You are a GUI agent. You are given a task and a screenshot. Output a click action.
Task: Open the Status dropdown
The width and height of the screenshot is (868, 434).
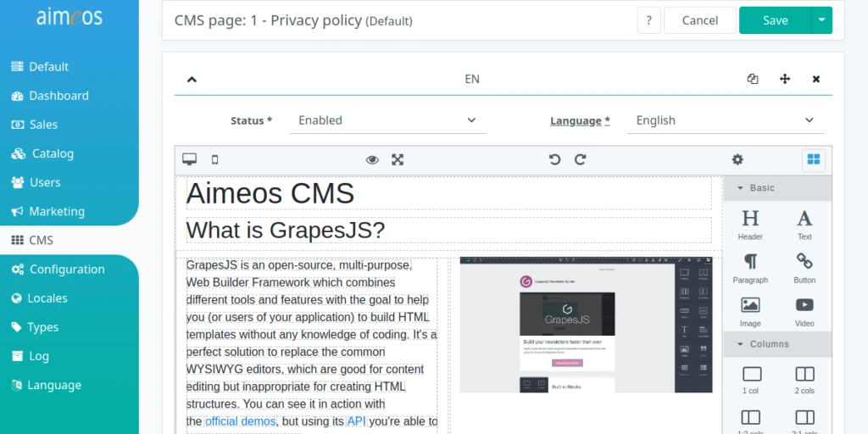387,120
